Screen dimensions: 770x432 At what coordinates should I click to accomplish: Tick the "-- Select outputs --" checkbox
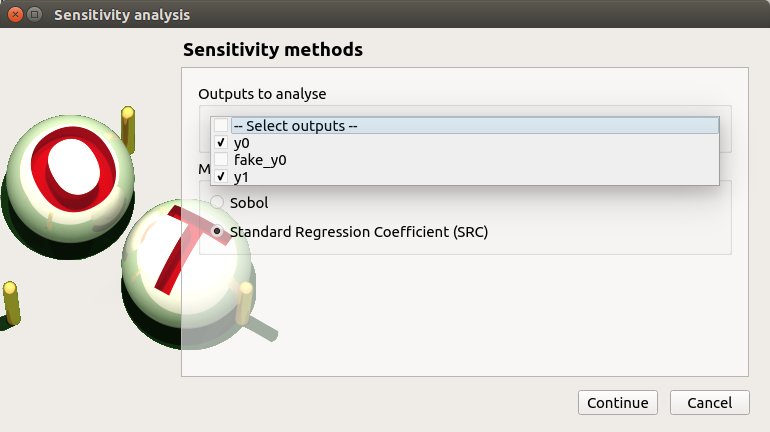(221, 126)
